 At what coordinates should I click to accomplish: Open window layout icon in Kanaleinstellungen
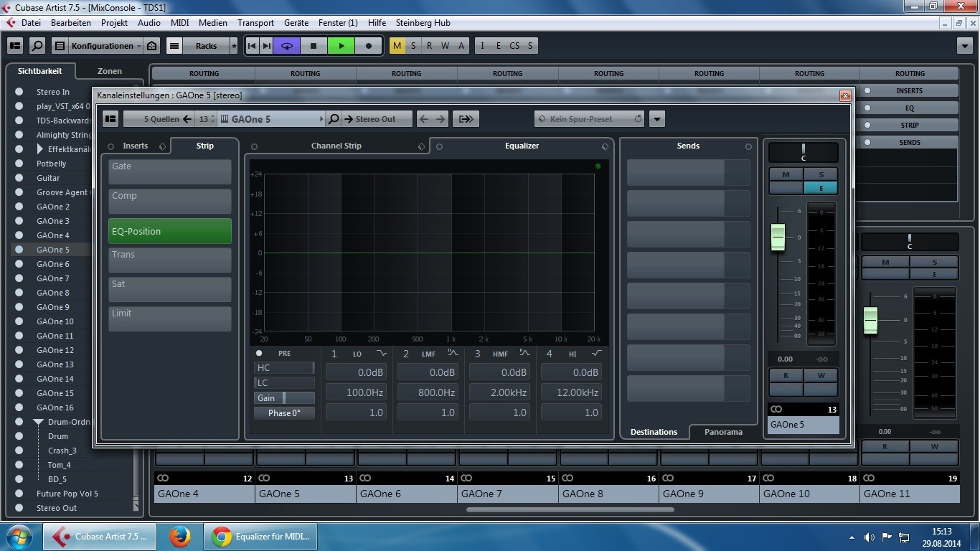click(110, 119)
